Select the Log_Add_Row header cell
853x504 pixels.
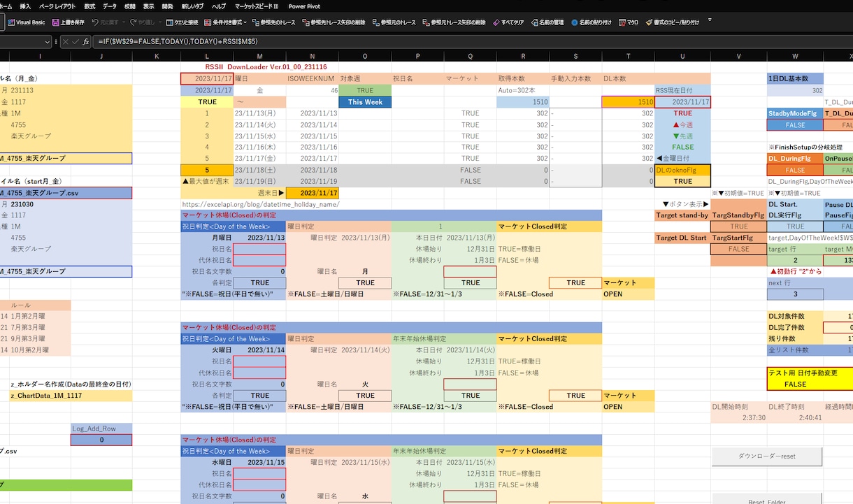pyautogui.click(x=101, y=429)
